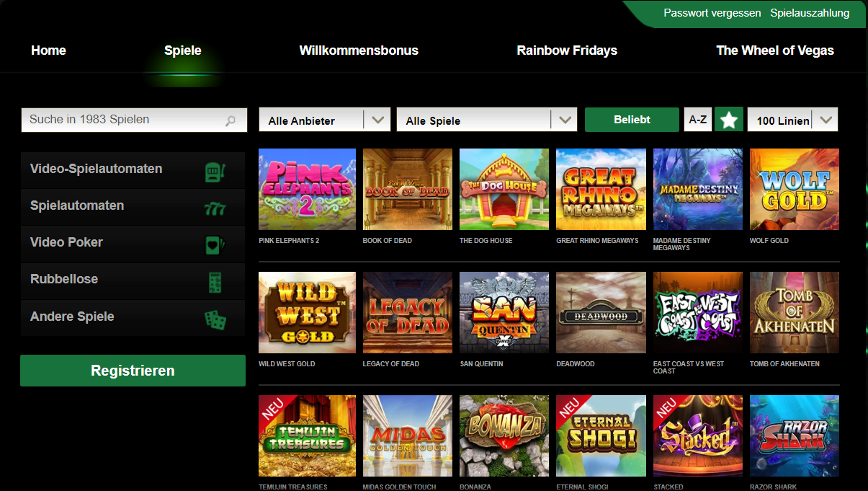
Task: Open the Midas Golden Touch game thumbnail
Action: coord(408,435)
